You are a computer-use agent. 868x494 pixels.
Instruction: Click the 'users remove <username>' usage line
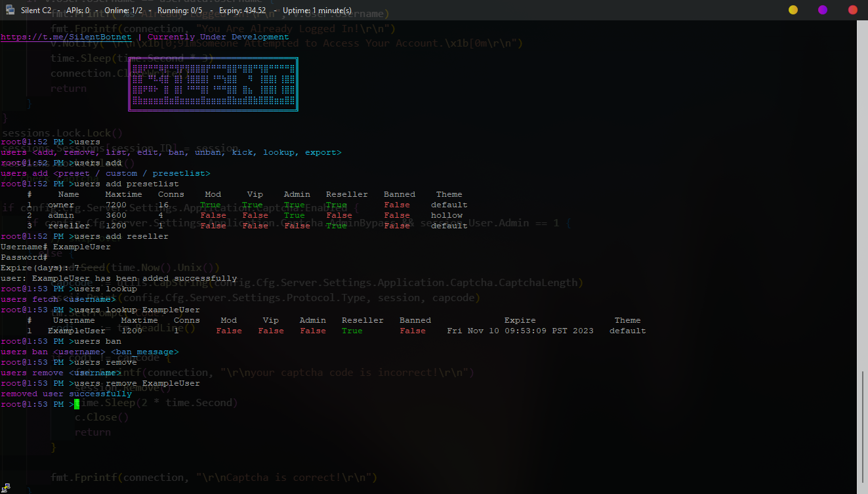[61, 373]
